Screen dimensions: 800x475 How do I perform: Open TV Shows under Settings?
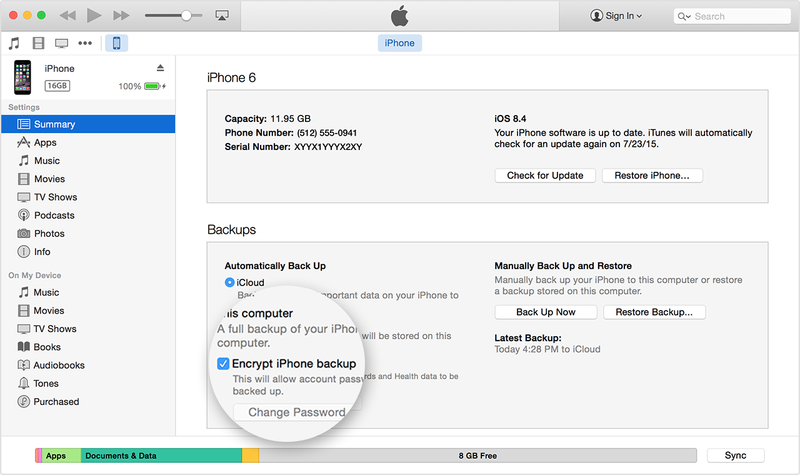88,197
